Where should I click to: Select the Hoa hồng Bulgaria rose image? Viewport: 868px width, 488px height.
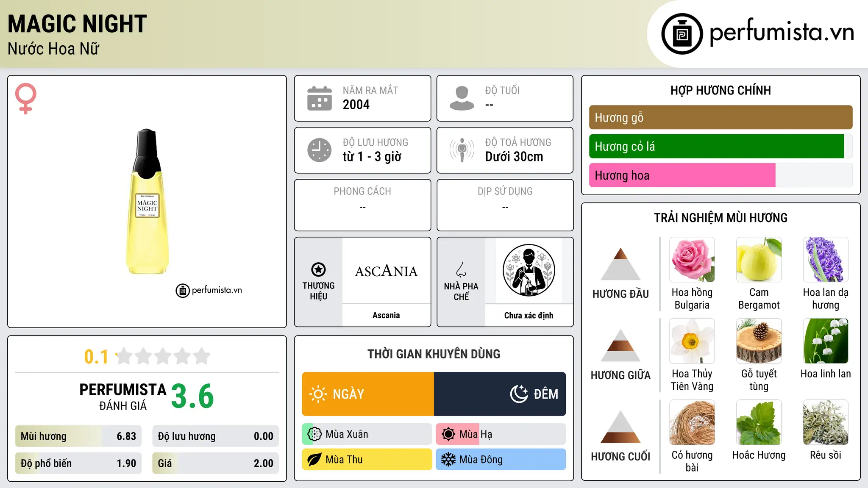click(692, 260)
